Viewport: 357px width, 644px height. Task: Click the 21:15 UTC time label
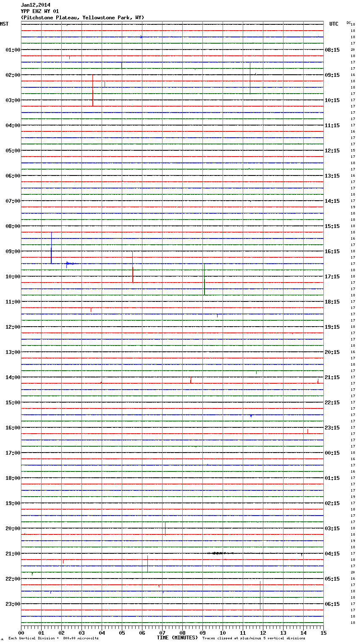pyautogui.click(x=332, y=377)
